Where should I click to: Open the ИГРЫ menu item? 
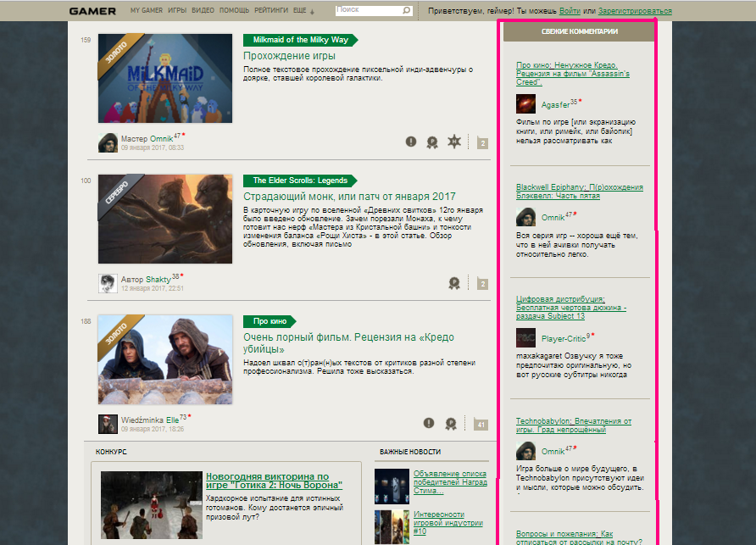tap(177, 11)
